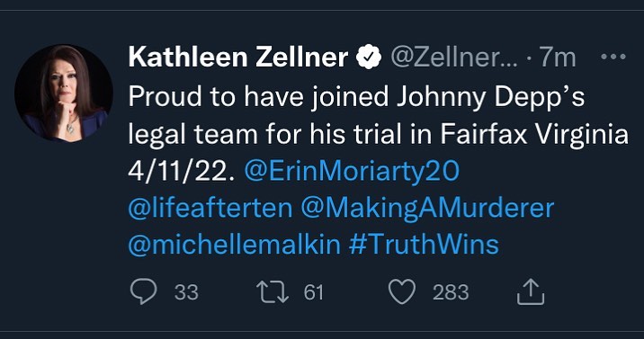
Task: Click the 4/11/22 date text in tweet
Action: 181,172
